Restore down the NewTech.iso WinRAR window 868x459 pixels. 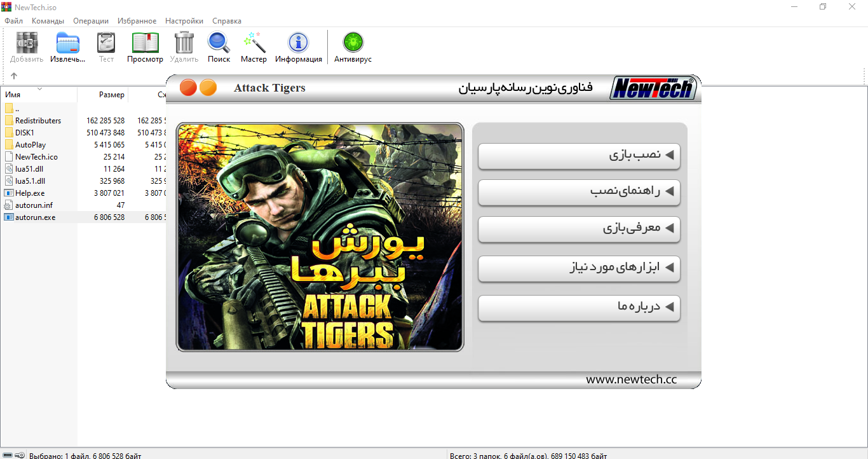tap(824, 6)
